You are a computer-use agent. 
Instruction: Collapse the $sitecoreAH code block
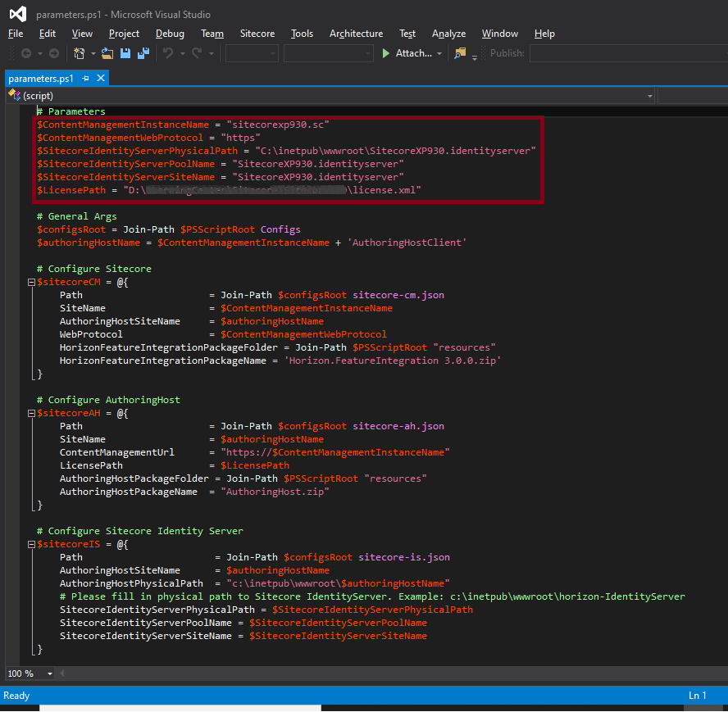coord(30,413)
